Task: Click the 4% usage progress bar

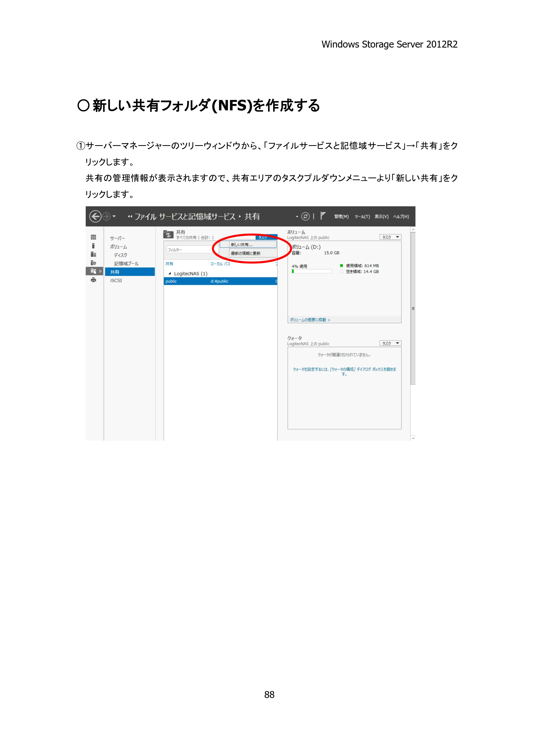Action: (x=312, y=271)
